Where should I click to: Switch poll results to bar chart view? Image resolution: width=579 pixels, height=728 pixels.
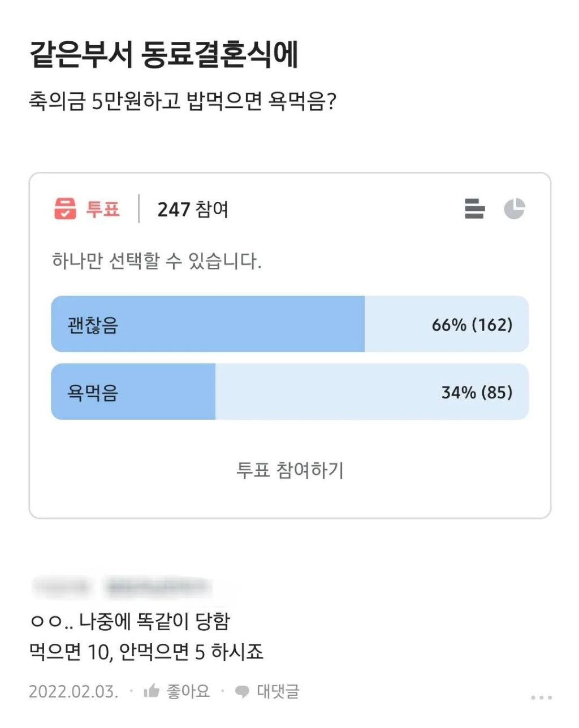pos(474,209)
